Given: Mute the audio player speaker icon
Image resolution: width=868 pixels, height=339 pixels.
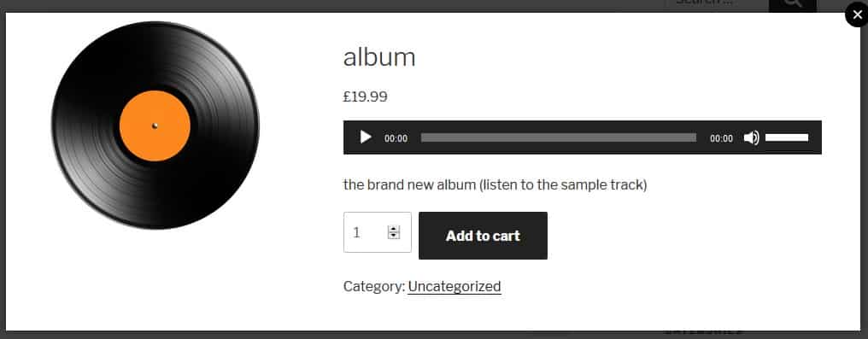Looking at the screenshot, I should point(751,137).
